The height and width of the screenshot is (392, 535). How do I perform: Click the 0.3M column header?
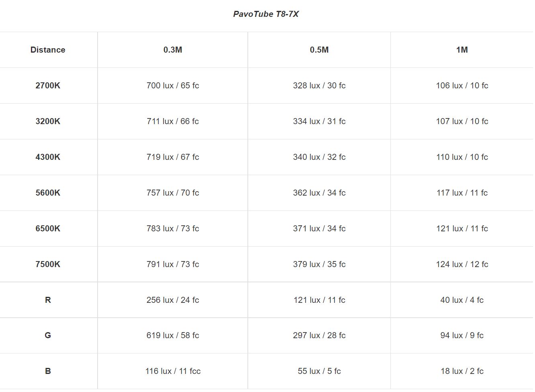pyautogui.click(x=173, y=50)
